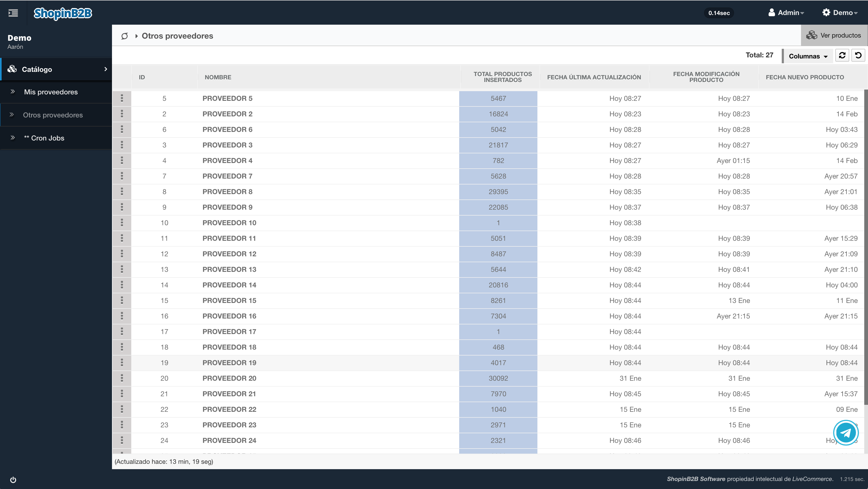This screenshot has height=489, width=868.
Task: Click PROVEEDOR 4 'Ayer 01:15' modification date
Action: click(x=733, y=161)
